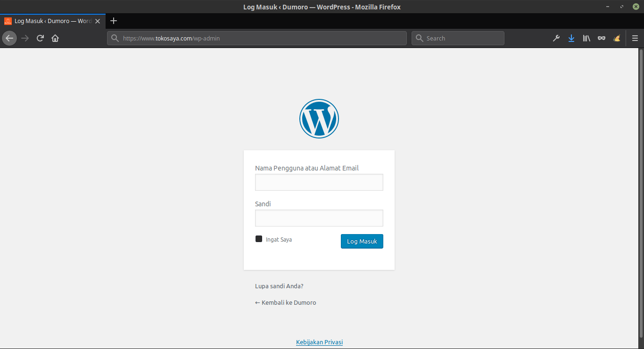
Task: Click the mask extension icon
Action: pyautogui.click(x=602, y=38)
